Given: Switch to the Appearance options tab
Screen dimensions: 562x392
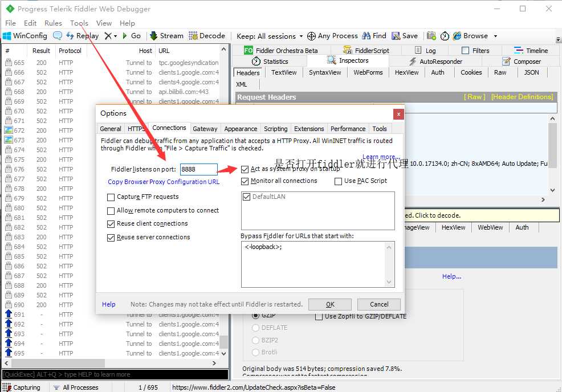Looking at the screenshot, I should (x=241, y=129).
